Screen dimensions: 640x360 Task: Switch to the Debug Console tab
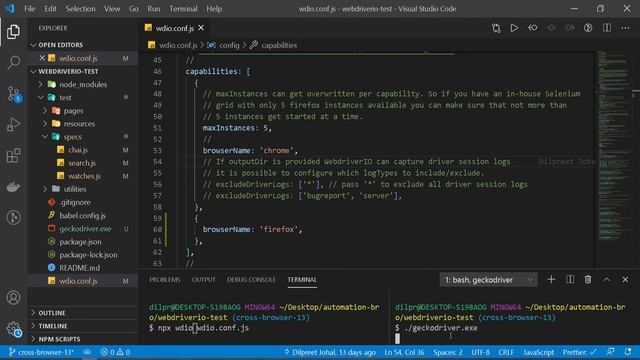(x=251, y=280)
